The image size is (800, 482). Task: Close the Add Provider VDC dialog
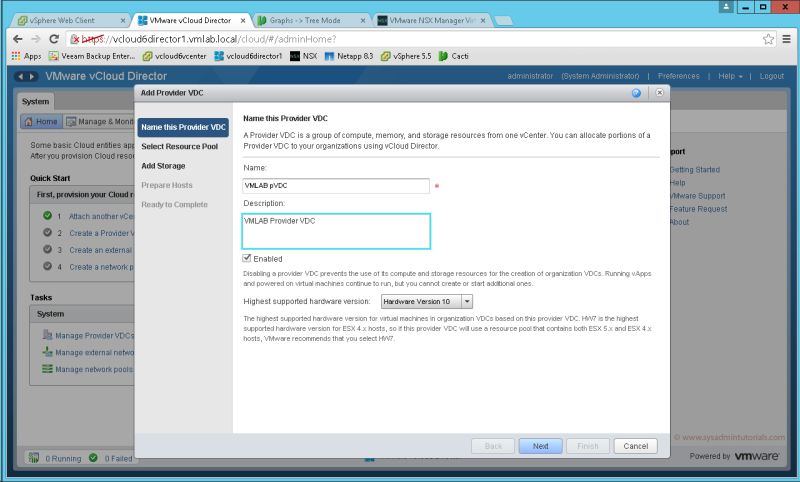tap(660, 92)
